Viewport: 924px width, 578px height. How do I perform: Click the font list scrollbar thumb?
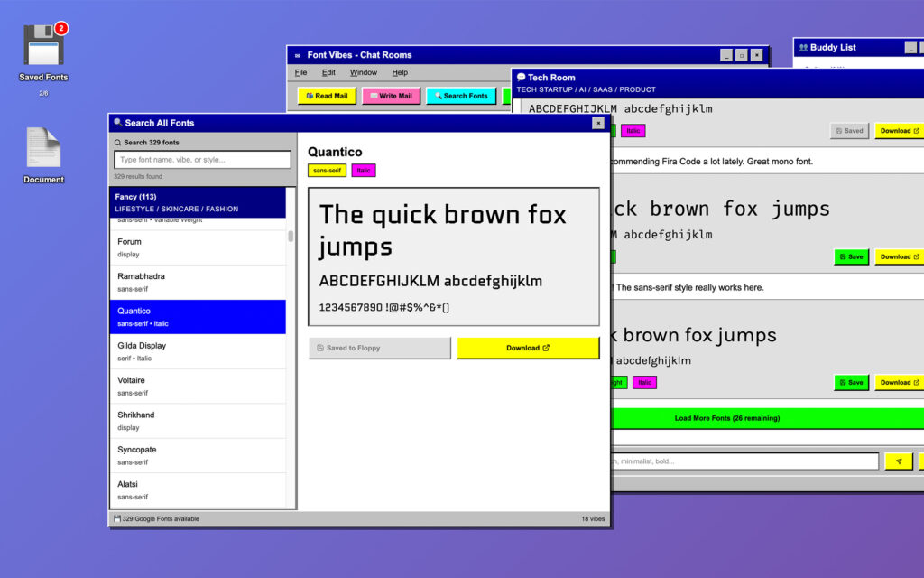point(291,237)
